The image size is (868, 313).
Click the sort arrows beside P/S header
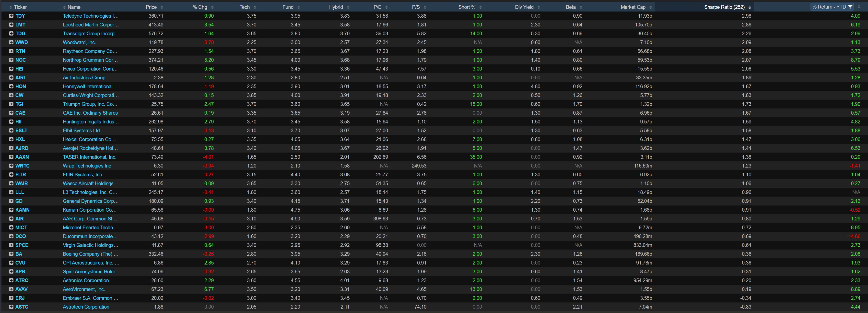pos(425,7)
